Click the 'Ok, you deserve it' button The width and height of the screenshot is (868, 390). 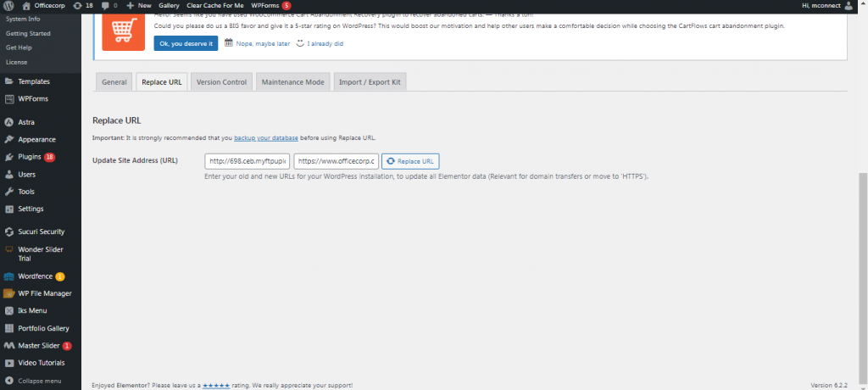point(186,43)
